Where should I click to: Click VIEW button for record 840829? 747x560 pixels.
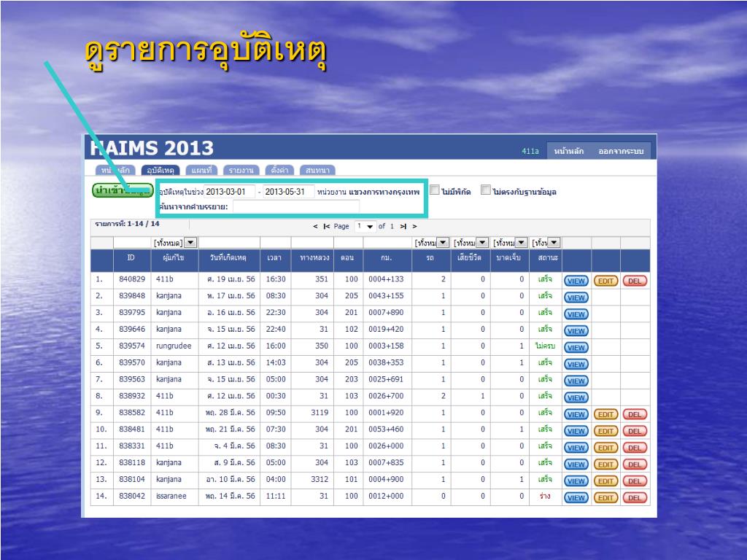pos(576,281)
